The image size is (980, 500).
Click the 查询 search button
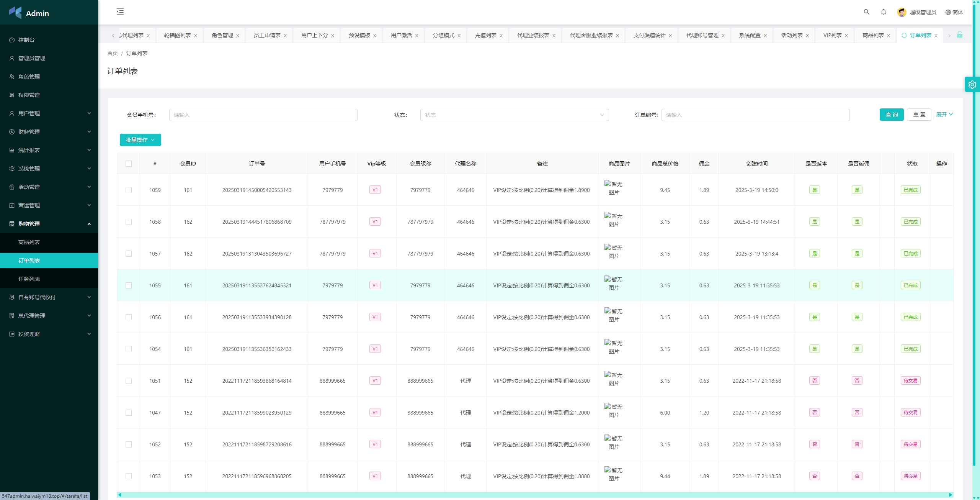pyautogui.click(x=891, y=115)
